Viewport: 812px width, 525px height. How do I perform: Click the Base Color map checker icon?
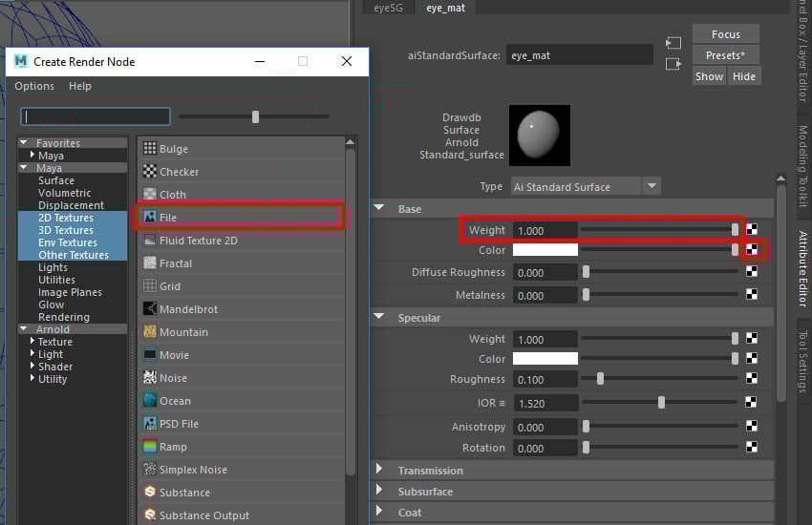752,249
